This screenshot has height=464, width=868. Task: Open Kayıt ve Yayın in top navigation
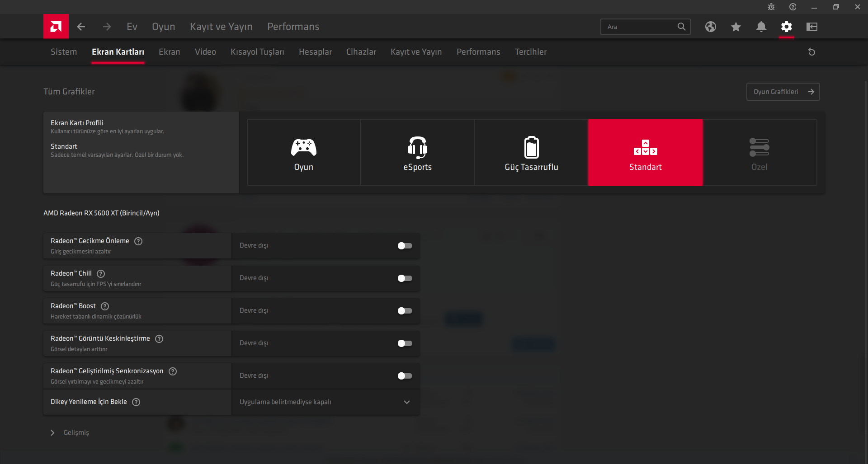(221, 27)
